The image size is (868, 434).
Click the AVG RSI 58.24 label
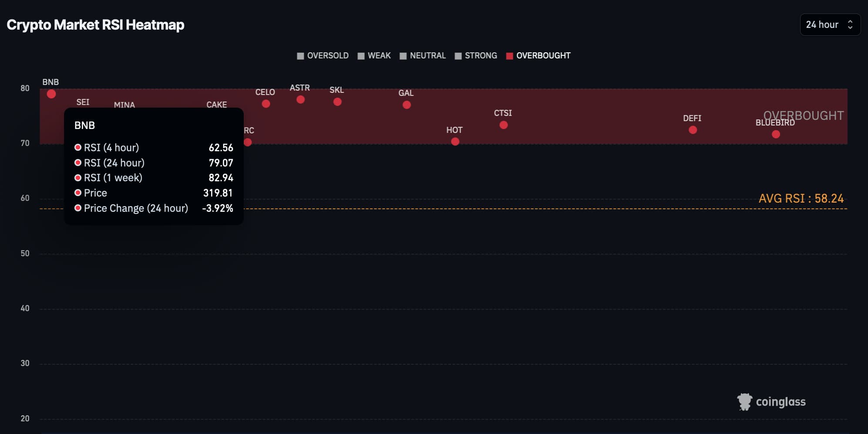point(801,199)
